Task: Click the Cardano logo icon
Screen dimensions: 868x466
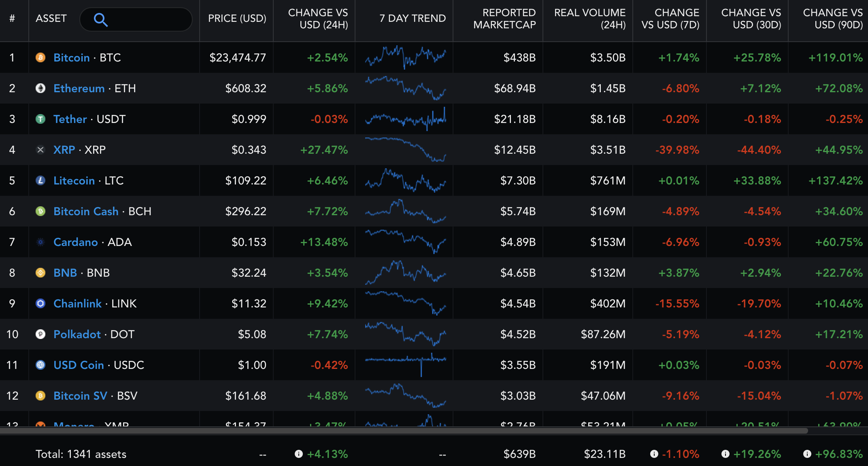Action: point(40,242)
